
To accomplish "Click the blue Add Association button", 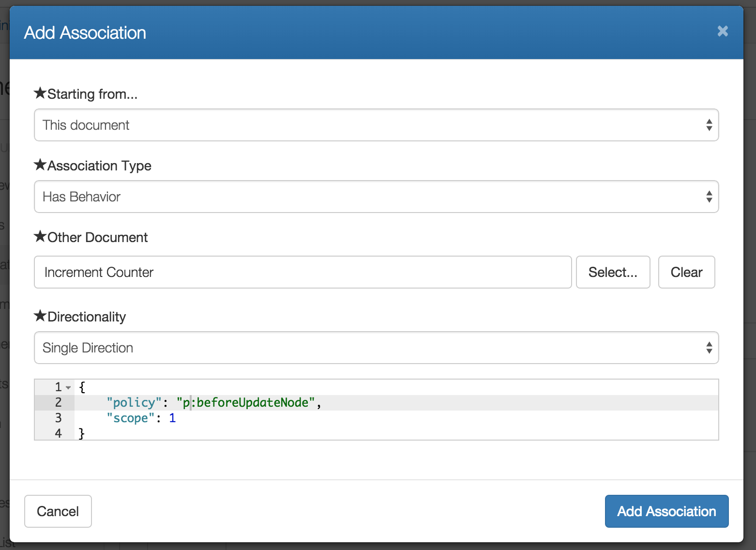I will click(x=666, y=511).
